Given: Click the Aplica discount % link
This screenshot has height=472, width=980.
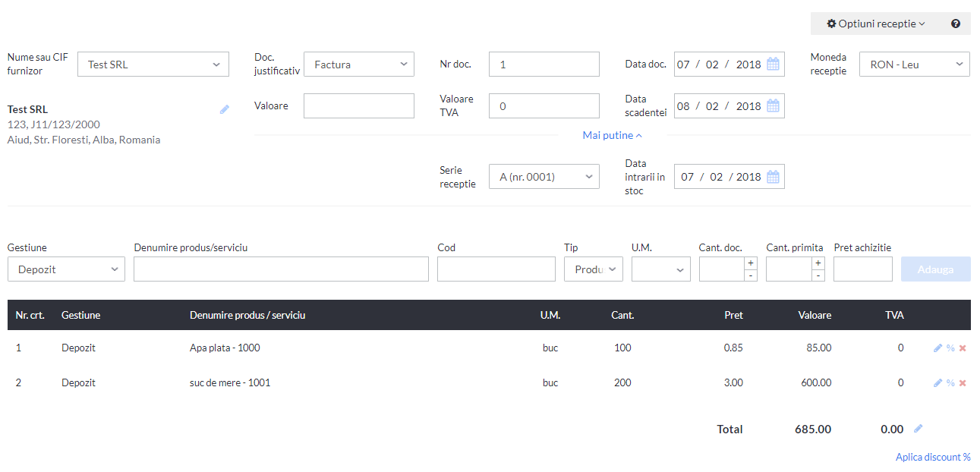Looking at the screenshot, I should click(x=933, y=457).
